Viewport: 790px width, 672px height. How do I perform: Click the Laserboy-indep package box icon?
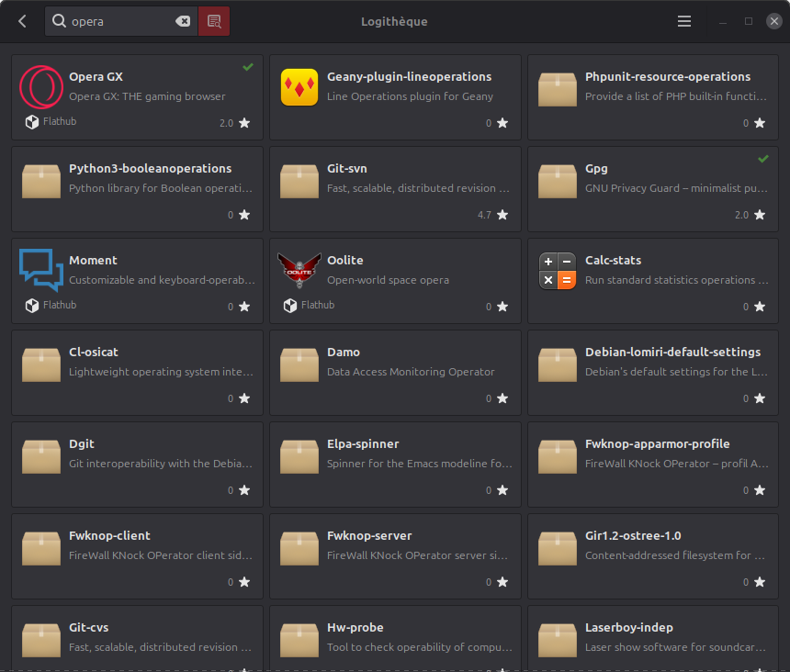pos(558,640)
